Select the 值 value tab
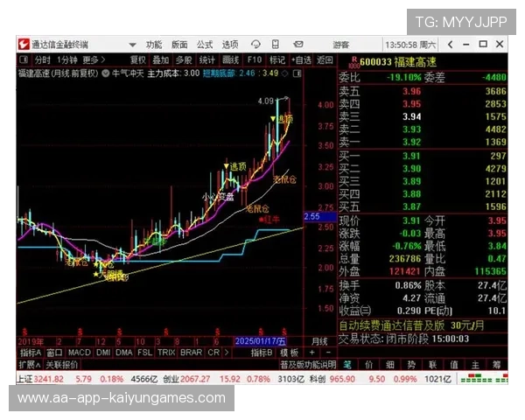 pos(454,365)
